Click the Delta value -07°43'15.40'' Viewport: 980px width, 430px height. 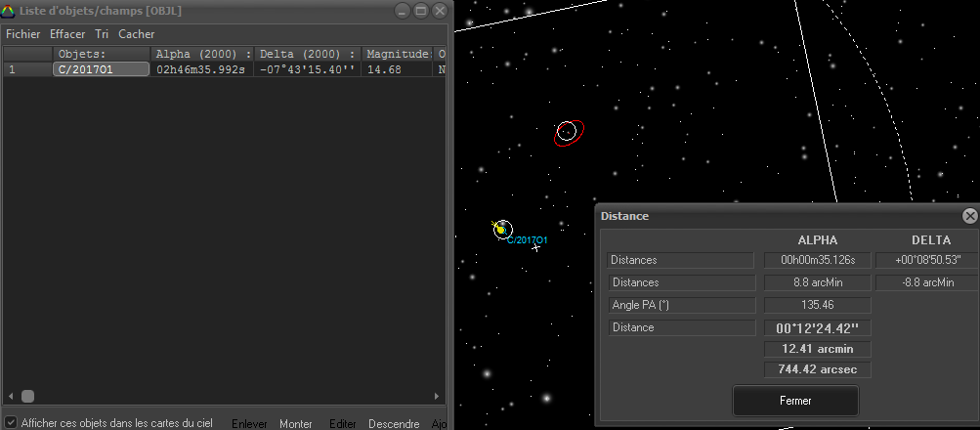pyautogui.click(x=308, y=69)
